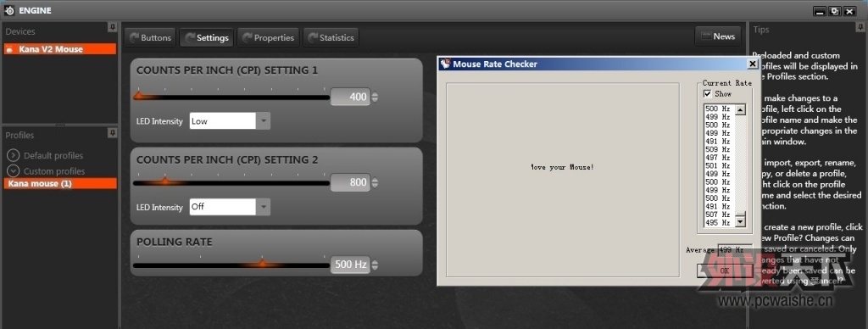Click the polling rate value field 500 Hz
The width and height of the screenshot is (868, 329).
pyautogui.click(x=350, y=265)
